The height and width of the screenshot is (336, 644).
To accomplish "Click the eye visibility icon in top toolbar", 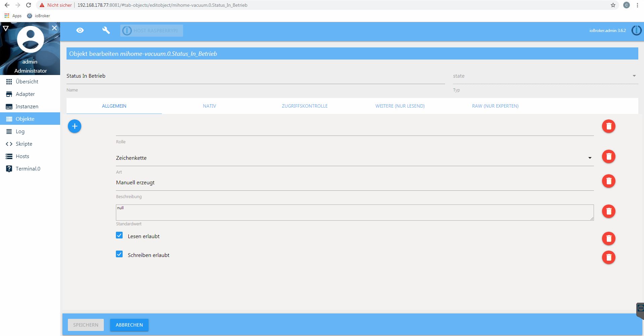I will 80,30.
